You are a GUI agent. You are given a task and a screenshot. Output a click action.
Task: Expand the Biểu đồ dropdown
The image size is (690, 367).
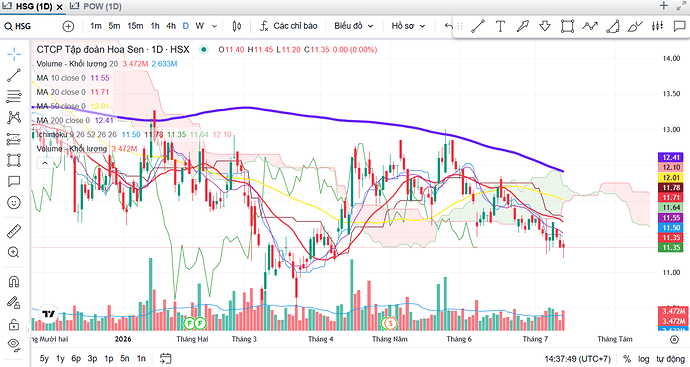pos(353,26)
